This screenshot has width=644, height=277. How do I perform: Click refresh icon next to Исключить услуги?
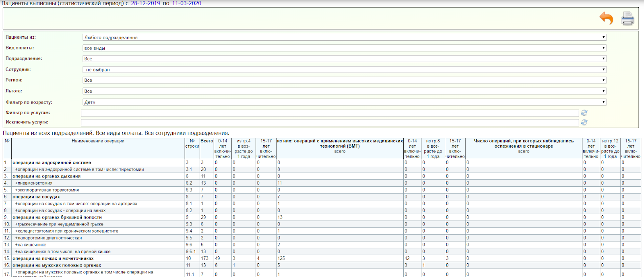[x=584, y=122]
